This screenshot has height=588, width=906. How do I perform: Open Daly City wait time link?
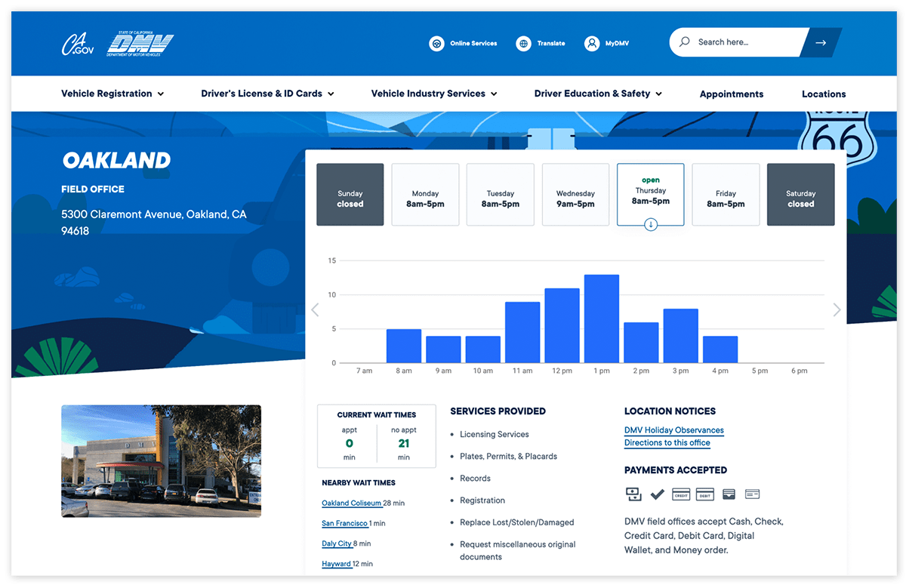(x=337, y=543)
